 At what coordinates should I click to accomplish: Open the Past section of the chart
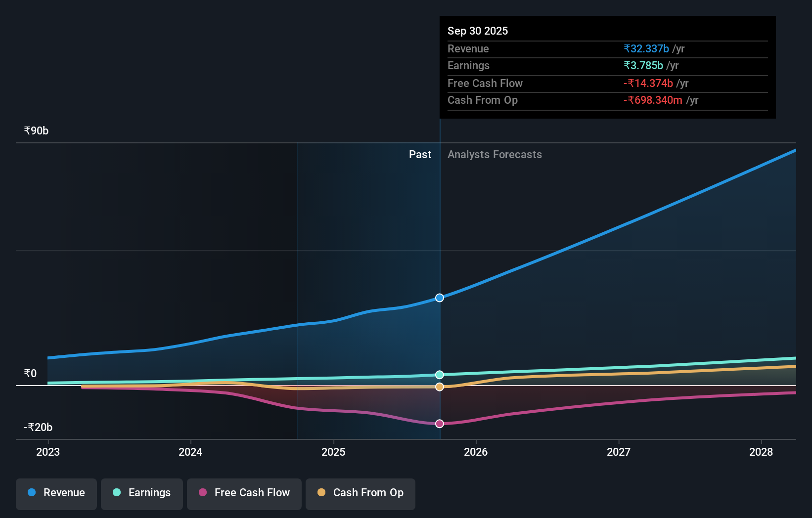coord(420,154)
